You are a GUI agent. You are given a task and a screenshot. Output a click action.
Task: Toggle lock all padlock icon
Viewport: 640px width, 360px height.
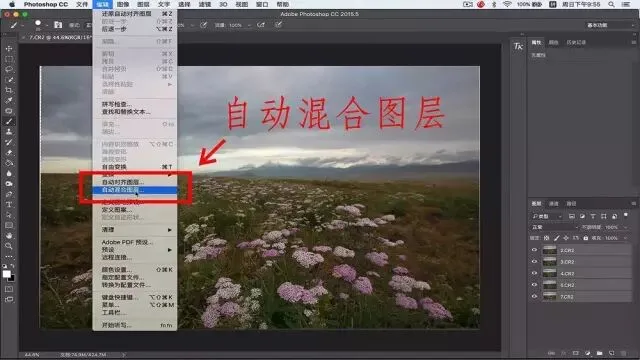(x=585, y=238)
